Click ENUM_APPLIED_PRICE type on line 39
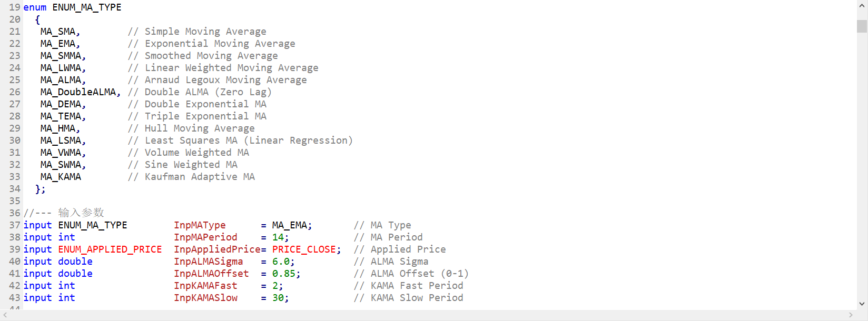The height and width of the screenshot is (321, 868). pyautogui.click(x=110, y=249)
